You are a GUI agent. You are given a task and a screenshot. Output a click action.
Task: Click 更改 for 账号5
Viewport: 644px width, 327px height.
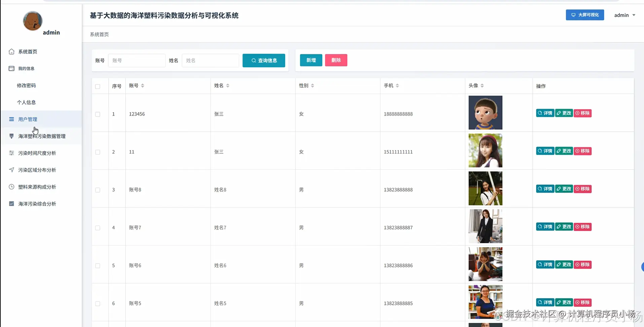[x=564, y=302]
